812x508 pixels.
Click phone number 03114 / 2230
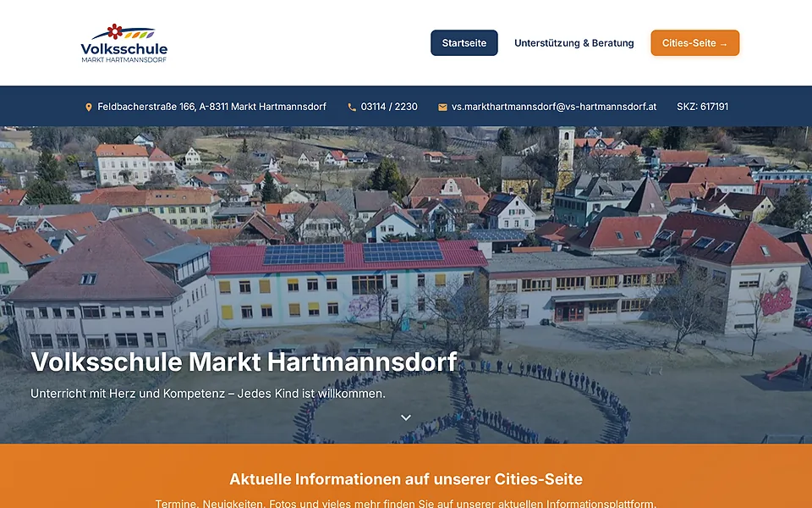click(389, 107)
